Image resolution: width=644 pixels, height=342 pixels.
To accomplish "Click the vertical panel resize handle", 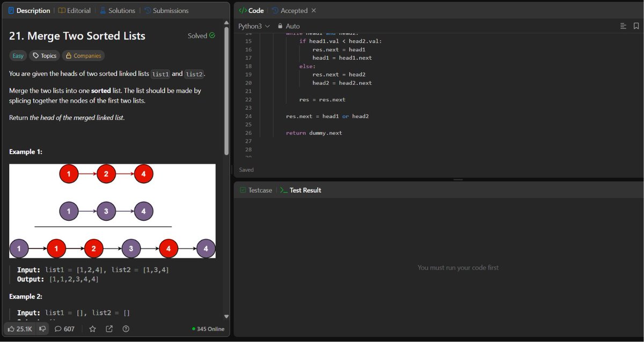I will pyautogui.click(x=232, y=170).
